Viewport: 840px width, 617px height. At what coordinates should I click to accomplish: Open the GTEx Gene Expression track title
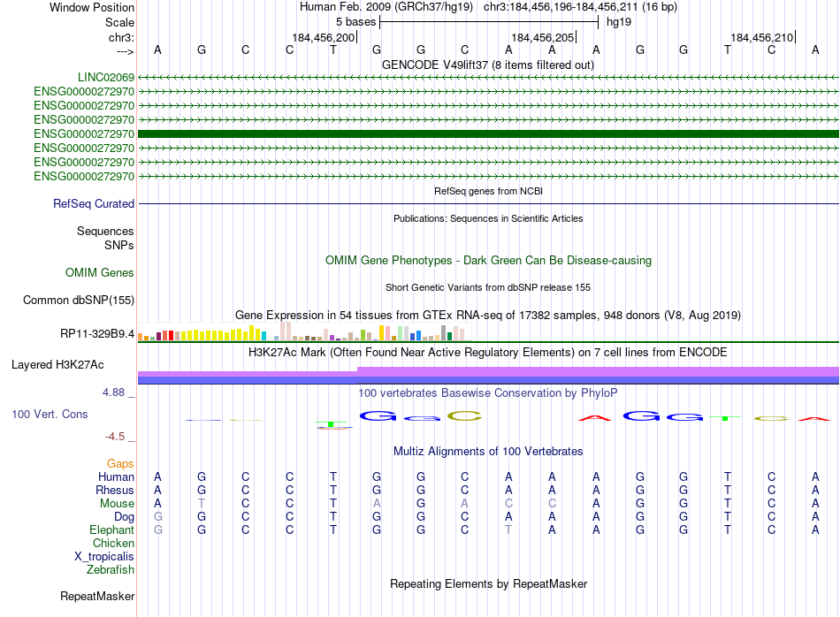488,315
